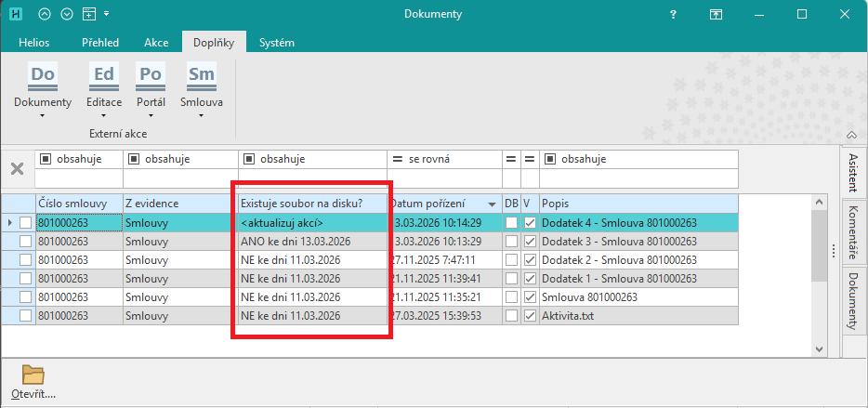Open the Asistent side panel
868x408 pixels.
(852, 174)
